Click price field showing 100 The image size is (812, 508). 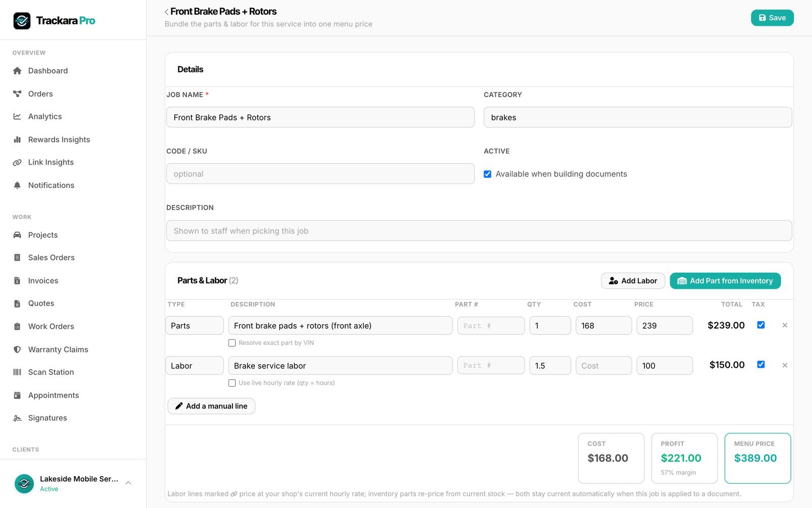tap(664, 366)
